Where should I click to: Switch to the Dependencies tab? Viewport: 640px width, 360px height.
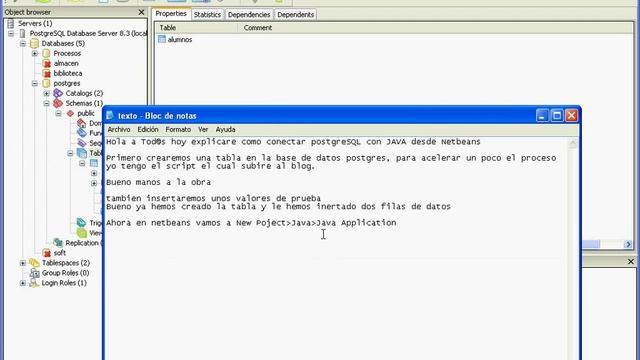click(x=249, y=15)
